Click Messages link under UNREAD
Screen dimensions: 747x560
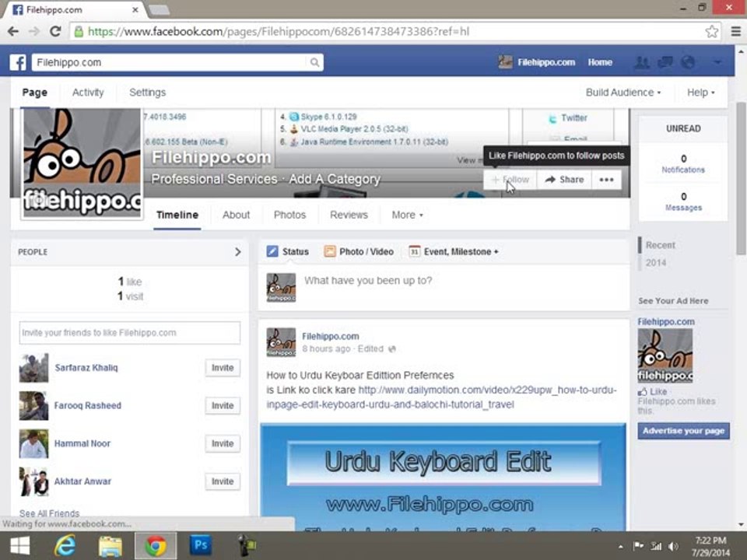coord(684,208)
